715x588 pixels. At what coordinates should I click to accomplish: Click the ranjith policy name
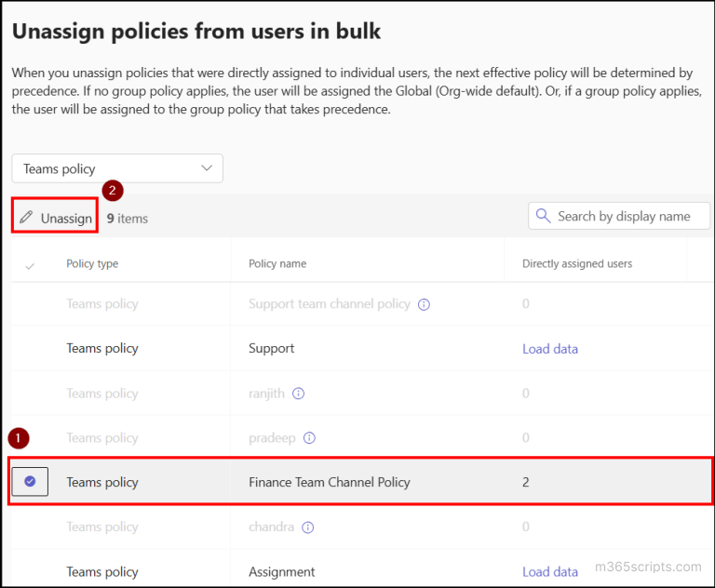tap(266, 394)
